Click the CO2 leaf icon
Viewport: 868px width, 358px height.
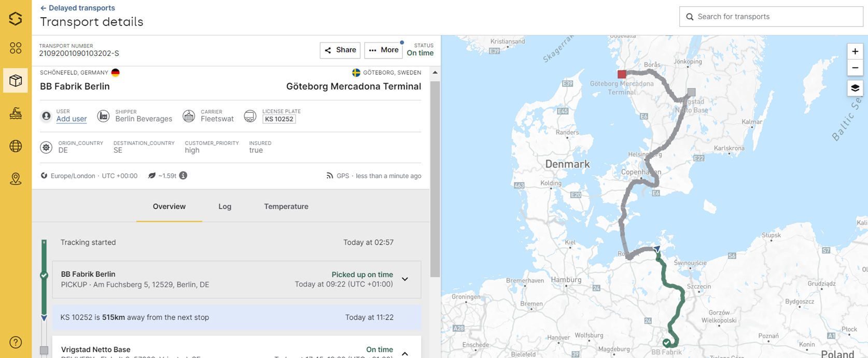pyautogui.click(x=152, y=176)
